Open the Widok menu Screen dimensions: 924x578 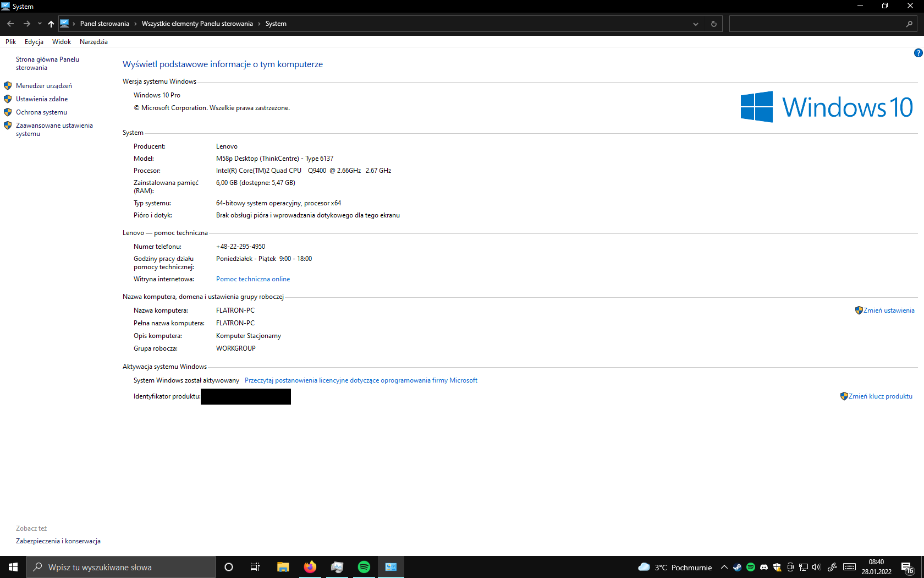(x=62, y=42)
